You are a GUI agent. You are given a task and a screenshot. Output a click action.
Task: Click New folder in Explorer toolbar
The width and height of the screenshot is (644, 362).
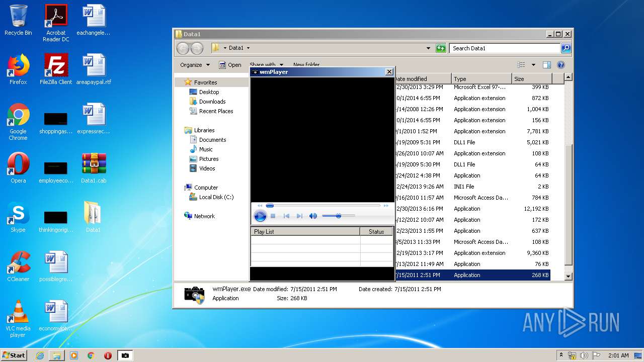tap(306, 65)
